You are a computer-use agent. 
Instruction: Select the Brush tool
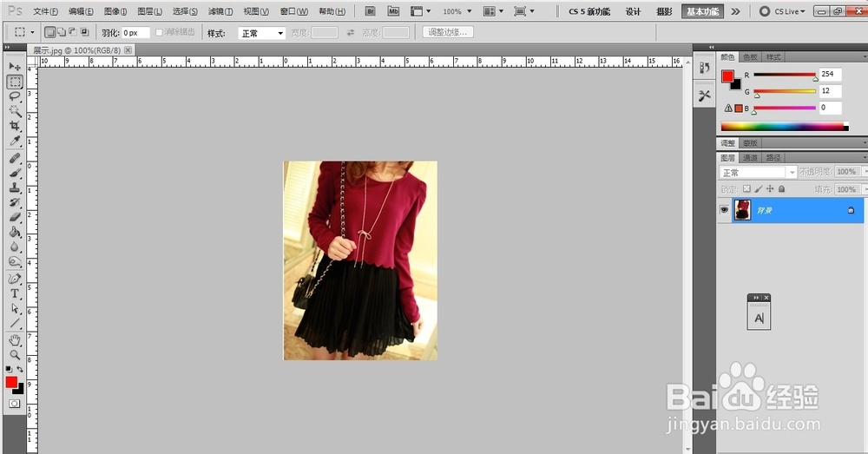(x=15, y=173)
